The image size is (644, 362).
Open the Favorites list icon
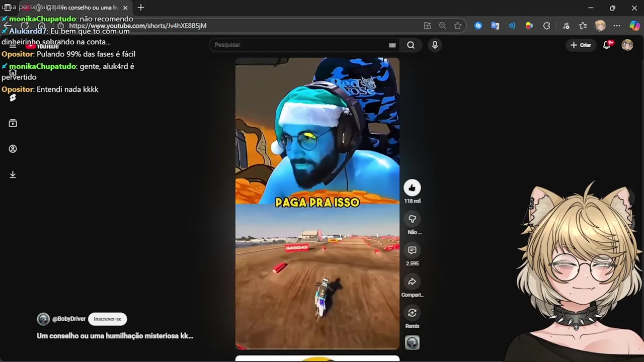click(583, 26)
